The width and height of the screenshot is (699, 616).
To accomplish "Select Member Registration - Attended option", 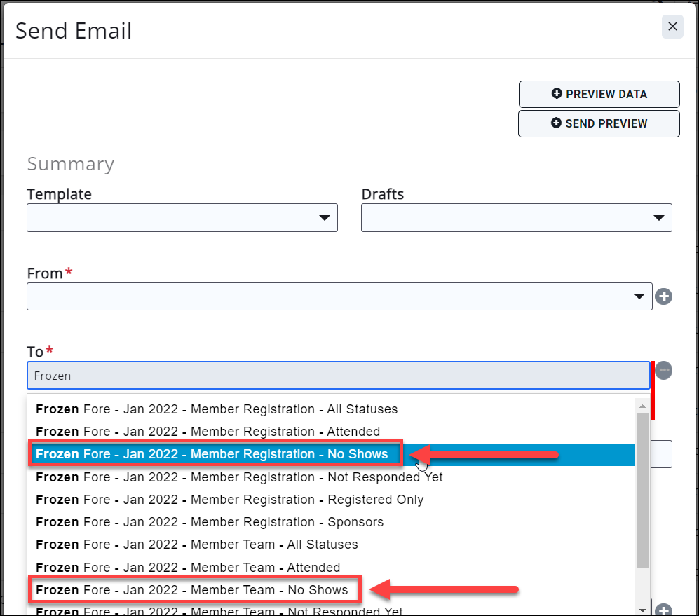I will tap(208, 432).
